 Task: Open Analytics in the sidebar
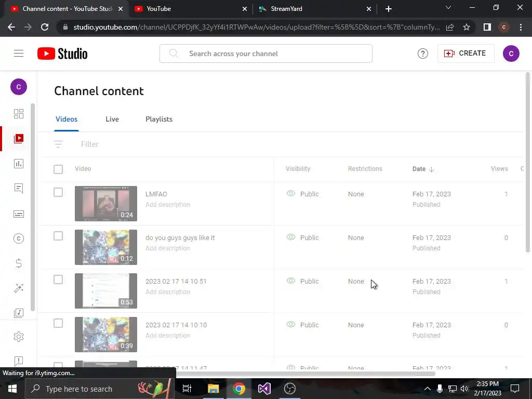click(19, 164)
